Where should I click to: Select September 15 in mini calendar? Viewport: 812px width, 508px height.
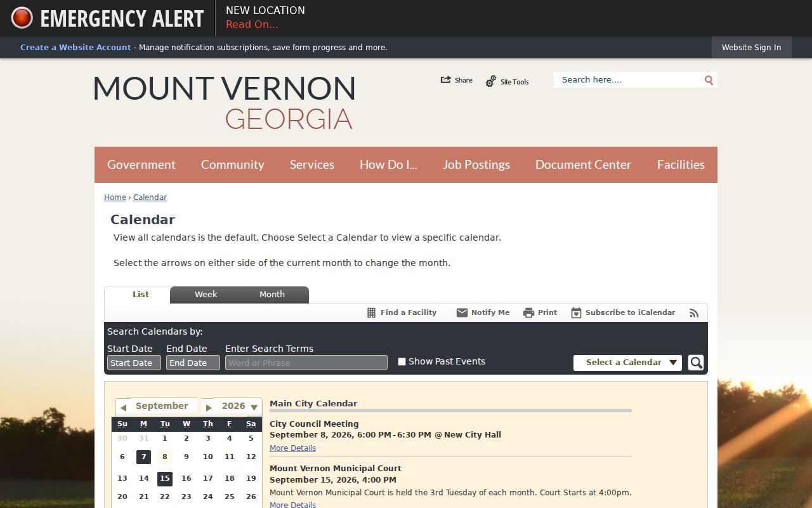165,479
